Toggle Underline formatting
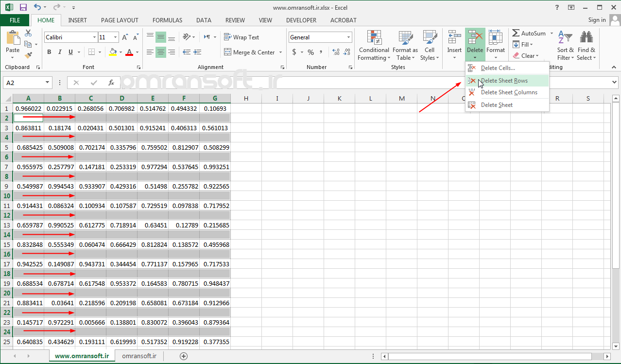 point(70,52)
